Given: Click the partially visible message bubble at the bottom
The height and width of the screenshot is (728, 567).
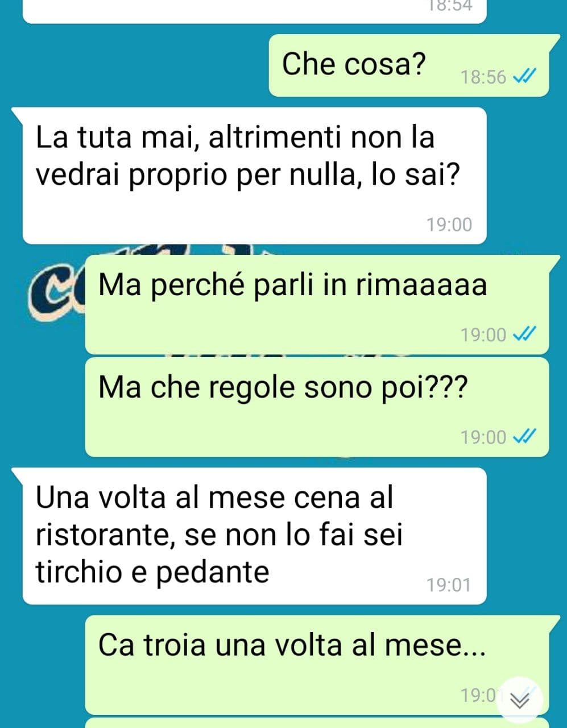Looking at the screenshot, I should [x=317, y=723].
